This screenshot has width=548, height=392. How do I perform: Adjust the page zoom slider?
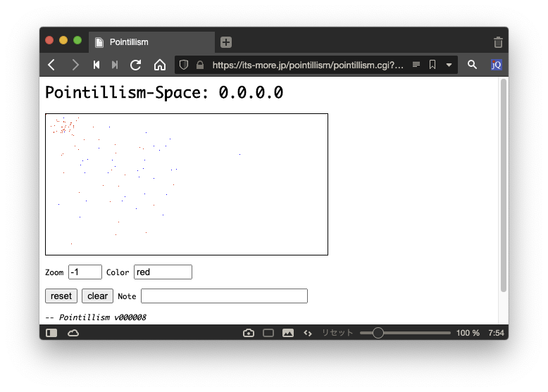(378, 333)
